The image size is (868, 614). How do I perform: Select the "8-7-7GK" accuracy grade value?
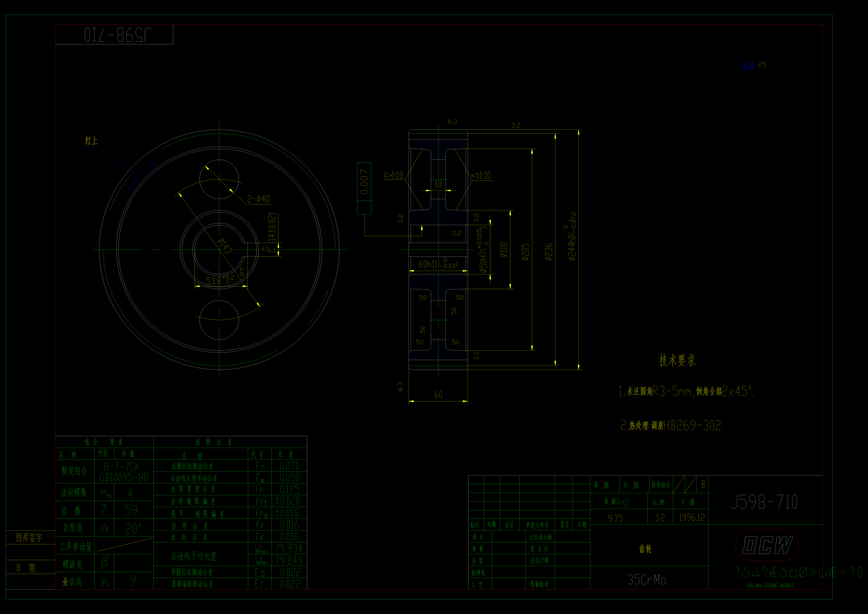point(122,466)
